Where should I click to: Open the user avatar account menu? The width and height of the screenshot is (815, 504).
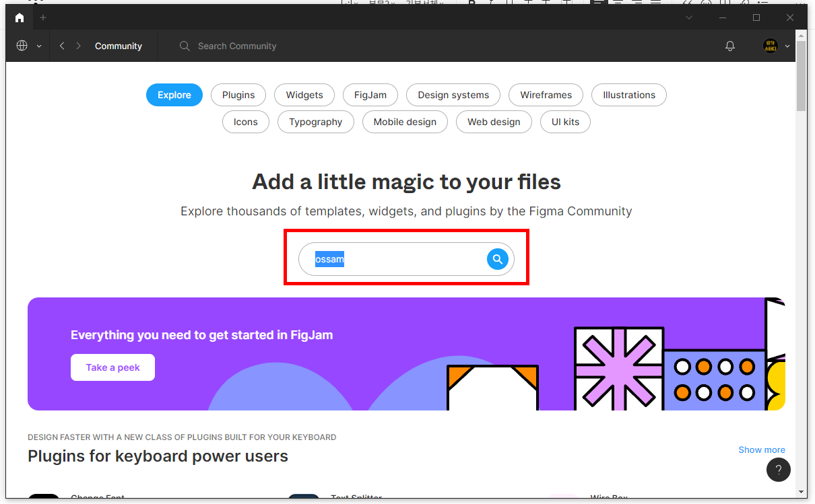coord(770,46)
